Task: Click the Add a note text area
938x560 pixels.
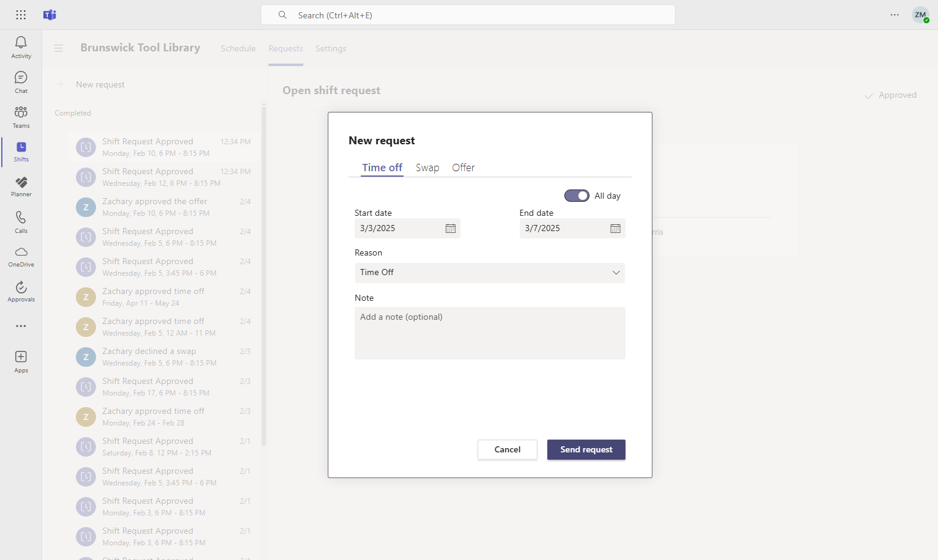Action: [490, 333]
